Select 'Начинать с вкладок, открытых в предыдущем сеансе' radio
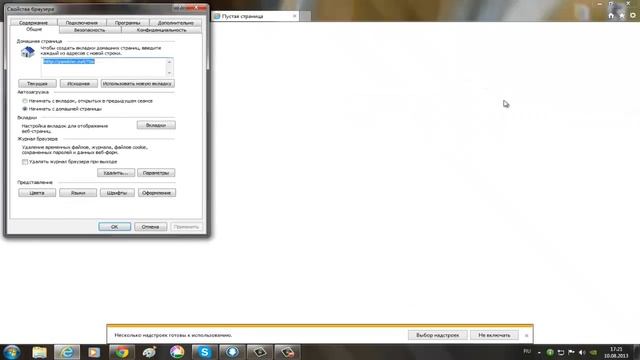 (x=25, y=101)
